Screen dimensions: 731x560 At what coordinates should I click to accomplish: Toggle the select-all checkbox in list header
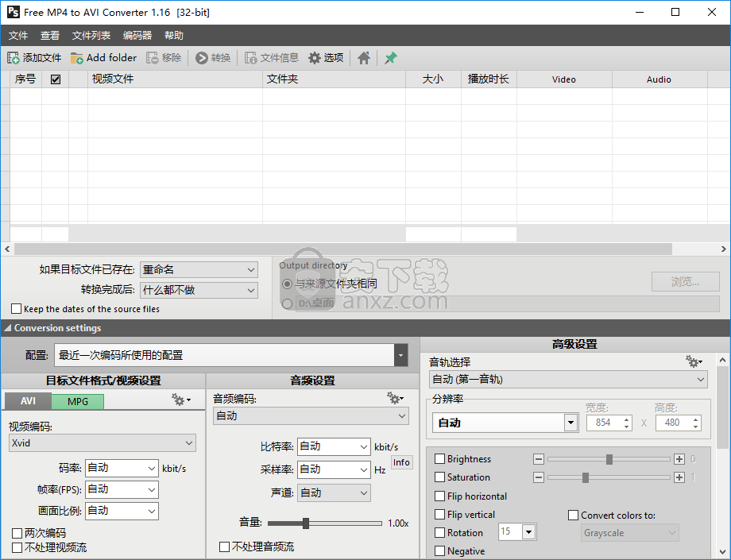pos(56,79)
